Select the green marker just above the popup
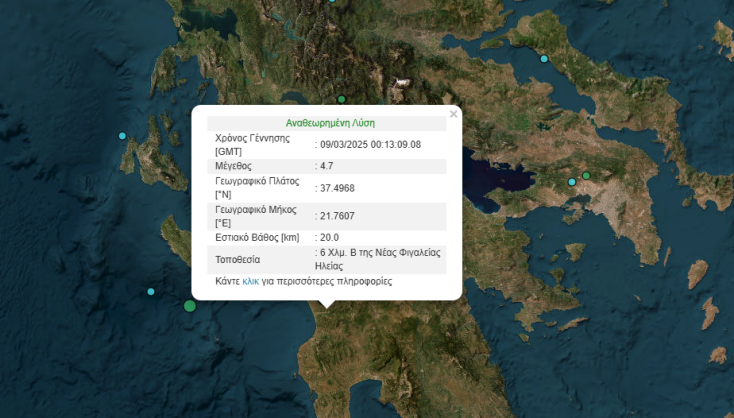Screen dimensions: 734x418 pos(341,99)
